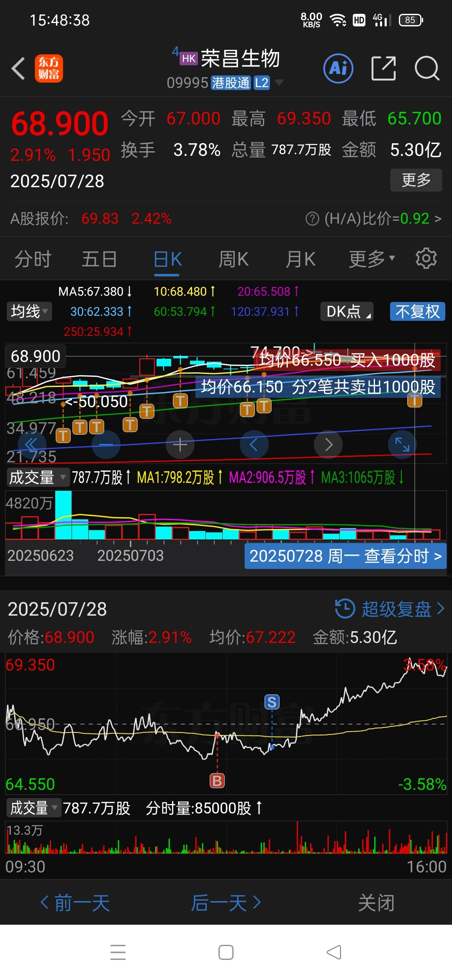Zoom in chart with plus button

[180, 444]
